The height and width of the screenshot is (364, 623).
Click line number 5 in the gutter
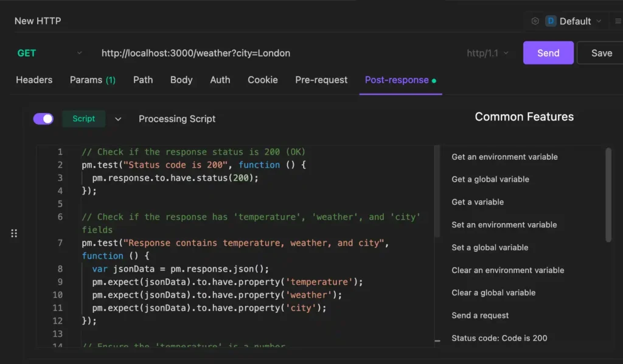coord(60,204)
